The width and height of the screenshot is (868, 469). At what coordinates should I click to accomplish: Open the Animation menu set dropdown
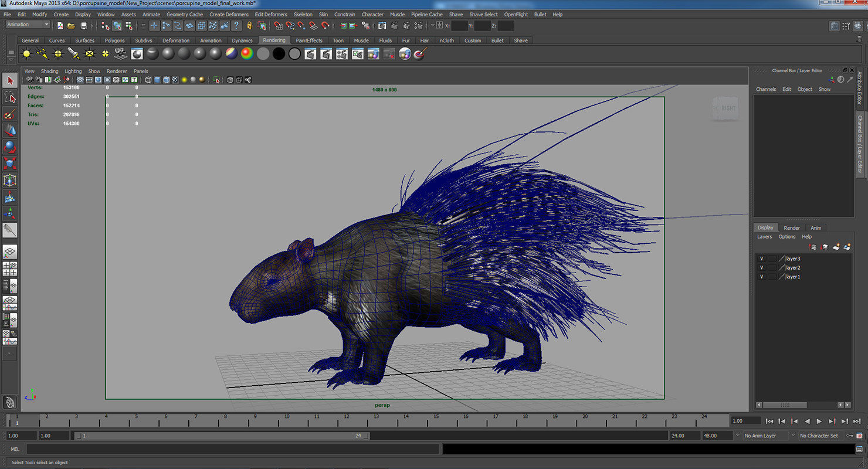(28, 25)
